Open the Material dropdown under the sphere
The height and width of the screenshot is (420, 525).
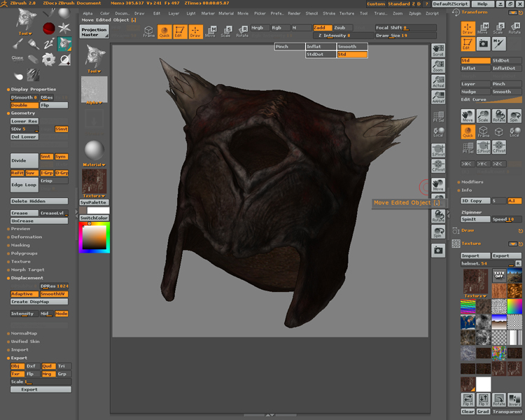click(94, 164)
